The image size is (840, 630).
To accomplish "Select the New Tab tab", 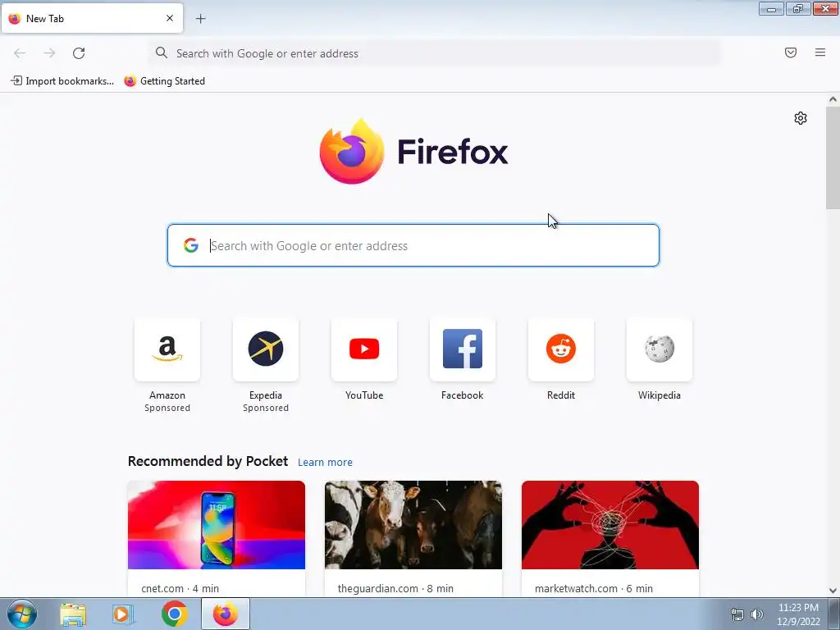I will pyautogui.click(x=92, y=18).
